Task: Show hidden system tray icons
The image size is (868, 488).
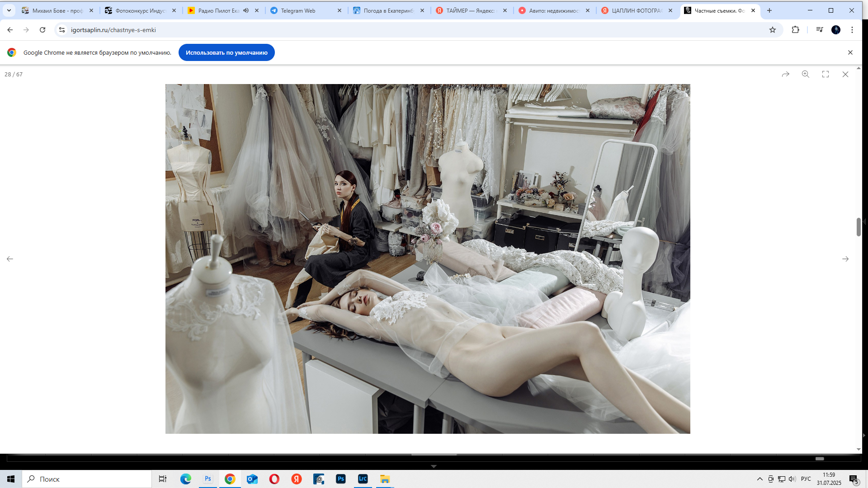Action: point(760,479)
